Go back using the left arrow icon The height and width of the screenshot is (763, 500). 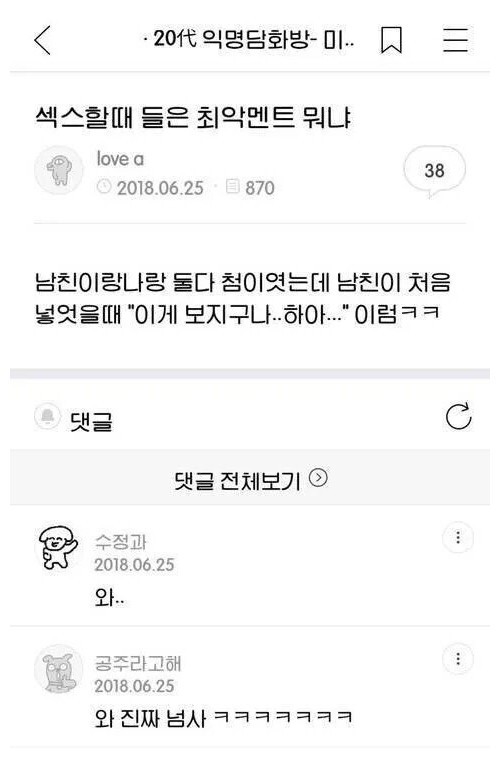(42, 40)
